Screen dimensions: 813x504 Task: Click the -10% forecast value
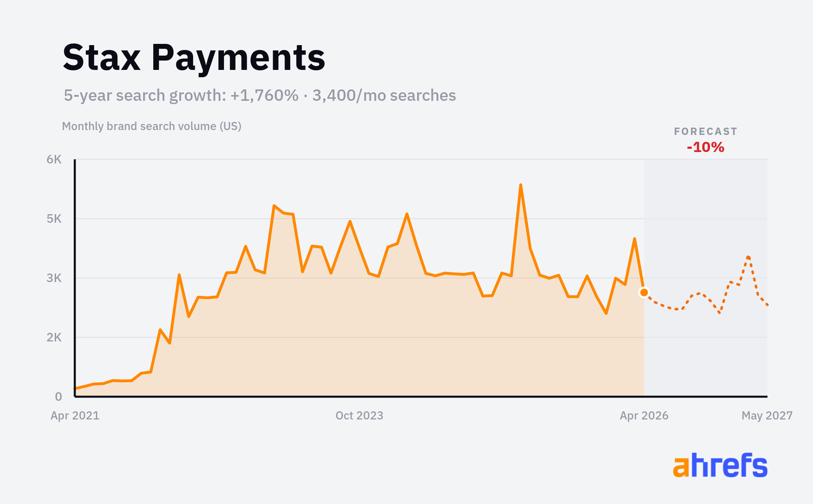706,147
